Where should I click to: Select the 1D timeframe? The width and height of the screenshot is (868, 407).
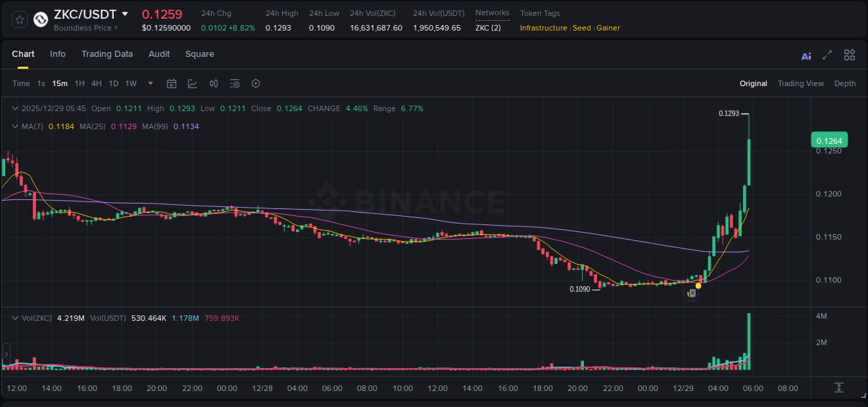[113, 83]
